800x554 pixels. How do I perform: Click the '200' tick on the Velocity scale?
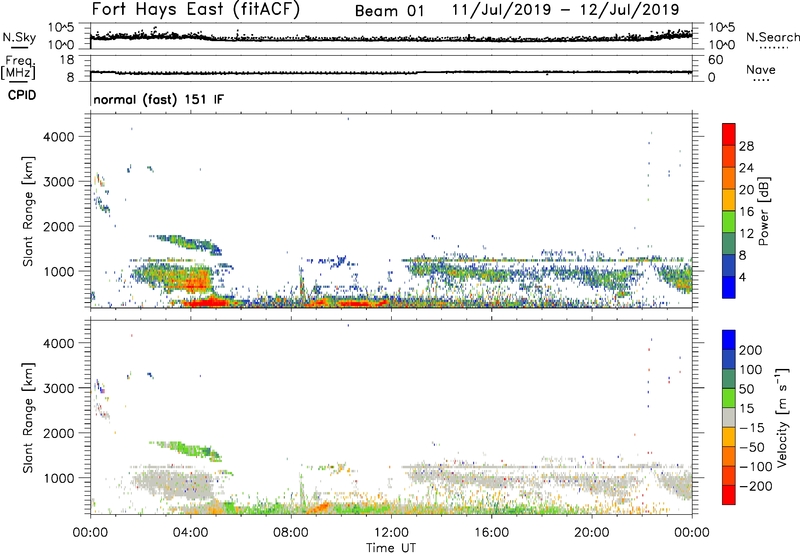pyautogui.click(x=750, y=350)
